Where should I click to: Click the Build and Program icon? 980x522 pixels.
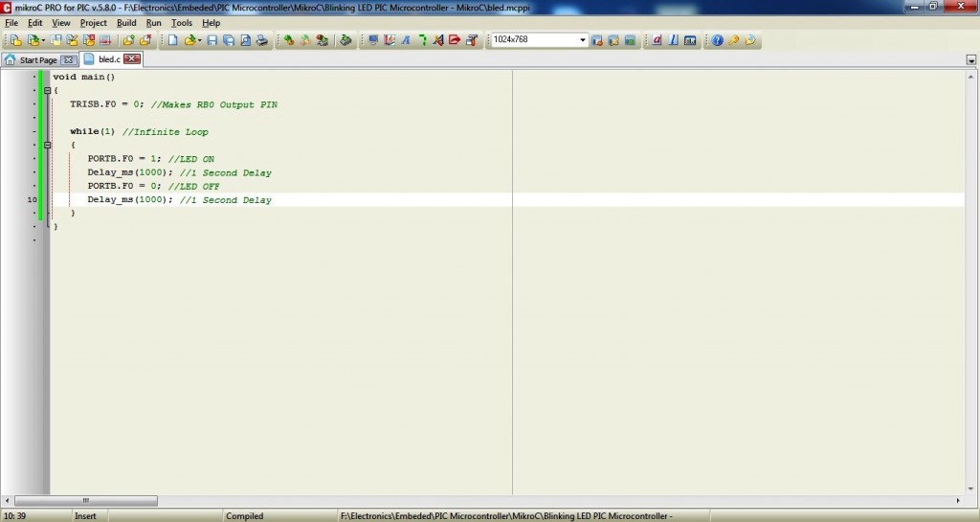[x=322, y=40]
